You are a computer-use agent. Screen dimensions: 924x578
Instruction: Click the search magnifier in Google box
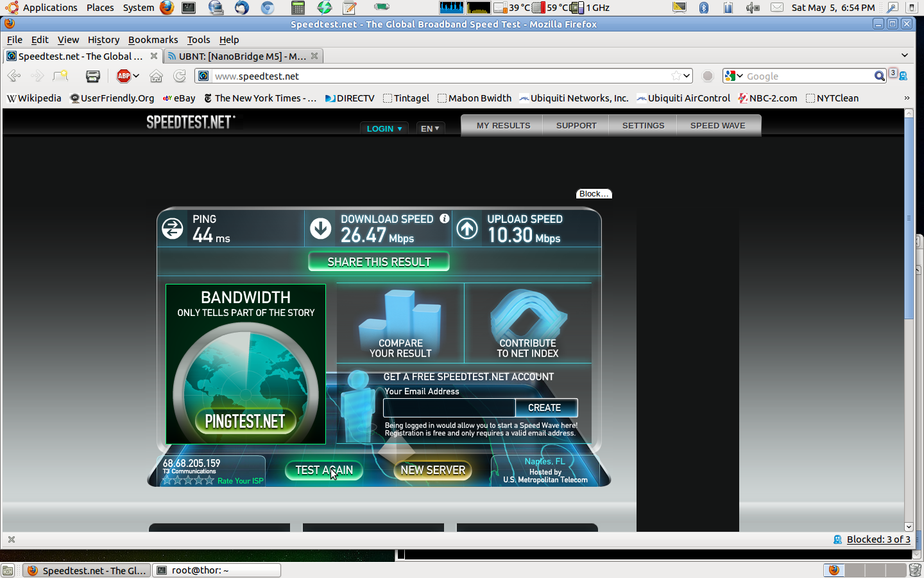tap(879, 76)
